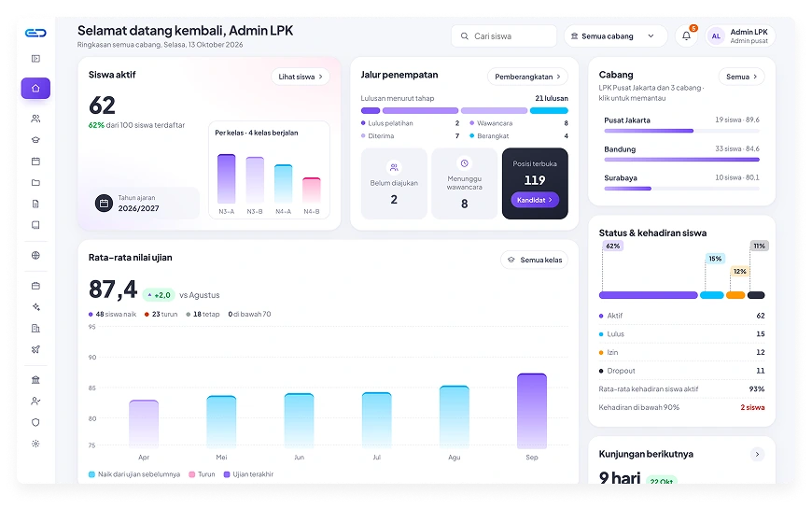Click the 12% status label
812x508 pixels.
[x=740, y=271]
